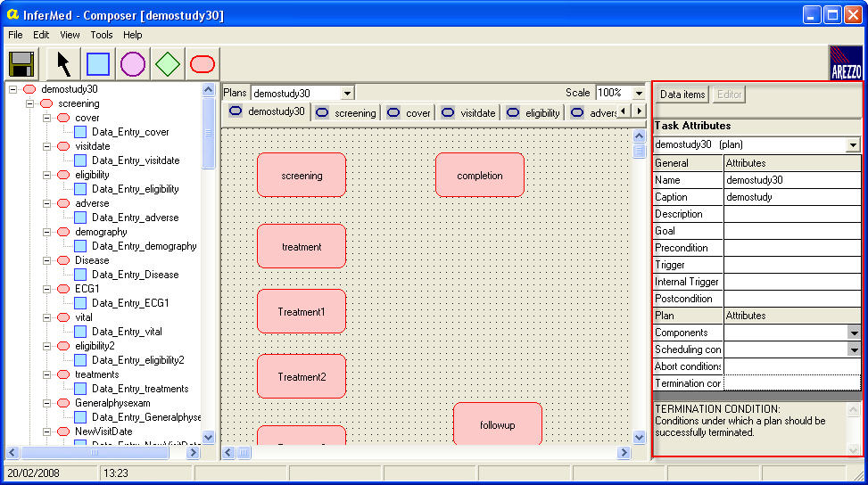Open the Scheduling constraints dropdown arrow
The height and width of the screenshot is (485, 868).
pyautogui.click(x=854, y=349)
